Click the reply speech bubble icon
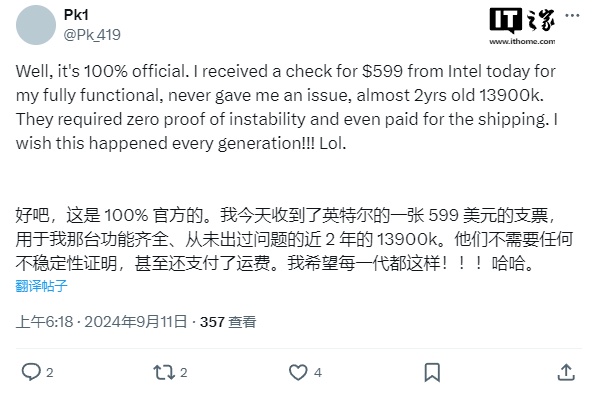The width and height of the screenshot is (596, 395). click(x=31, y=372)
